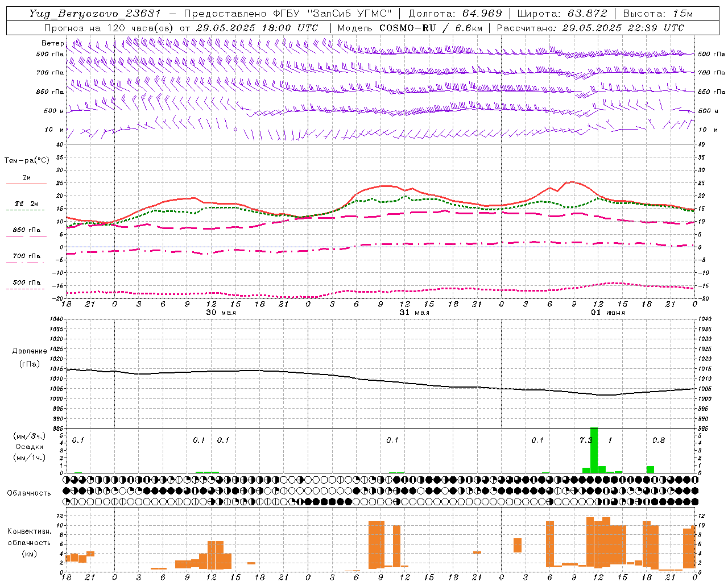The height and width of the screenshot is (582, 728).
Task: Click the 30 мая date label
Action: pyautogui.click(x=221, y=313)
